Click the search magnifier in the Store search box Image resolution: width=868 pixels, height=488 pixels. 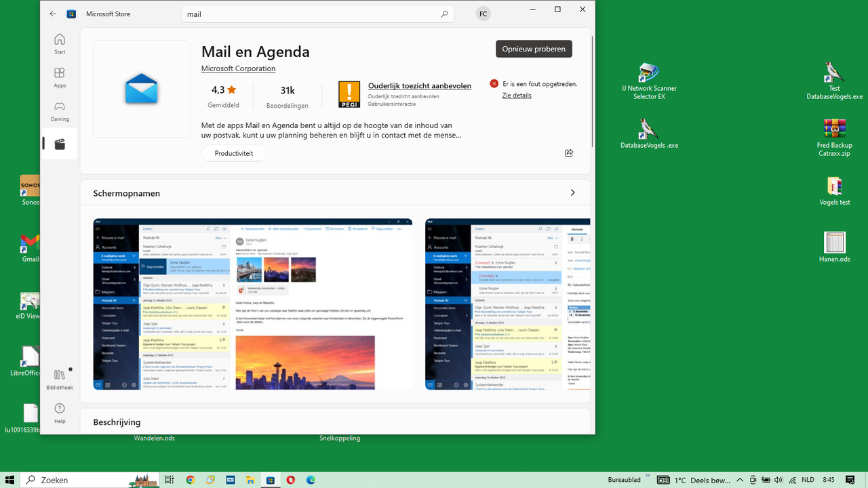tap(444, 14)
